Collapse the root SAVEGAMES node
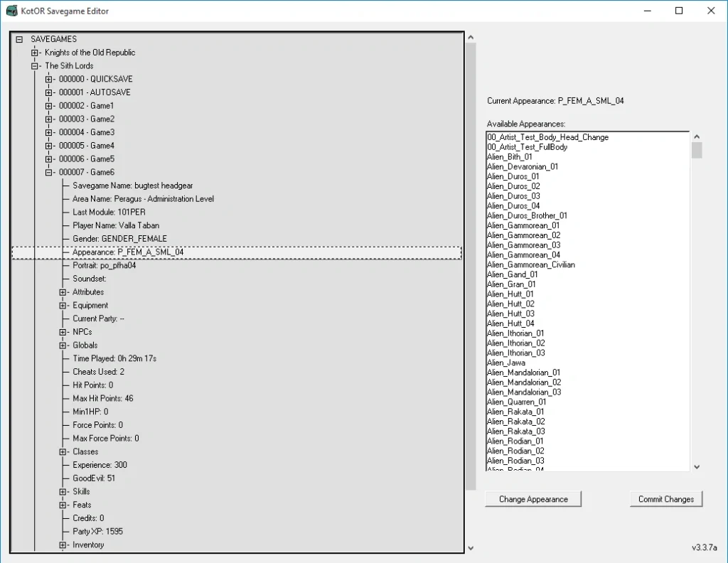Image resolution: width=728 pixels, height=563 pixels. 19,39
